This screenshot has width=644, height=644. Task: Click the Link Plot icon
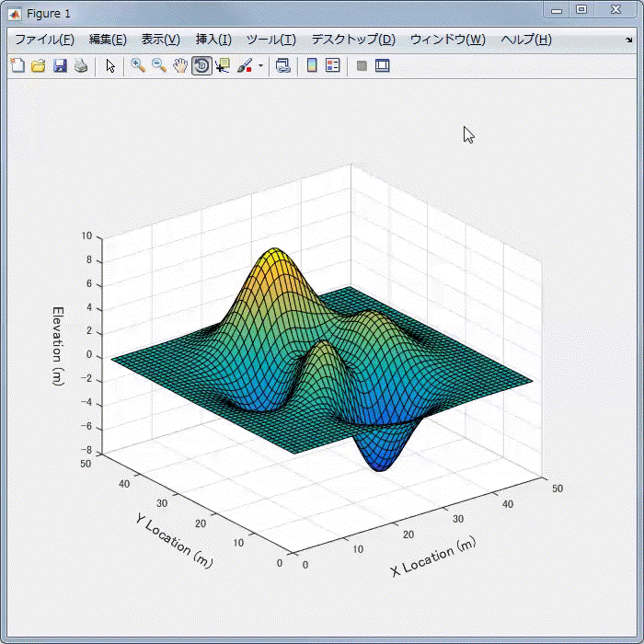[x=283, y=66]
